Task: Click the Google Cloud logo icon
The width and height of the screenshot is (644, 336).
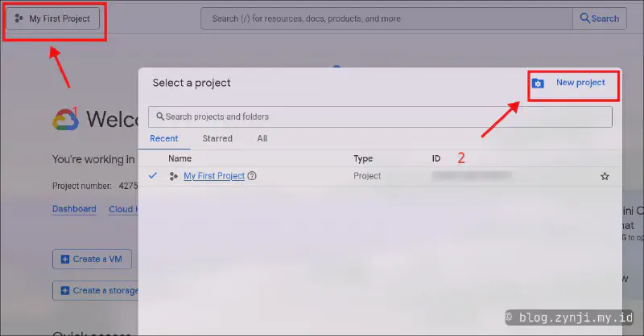Action: click(66, 120)
